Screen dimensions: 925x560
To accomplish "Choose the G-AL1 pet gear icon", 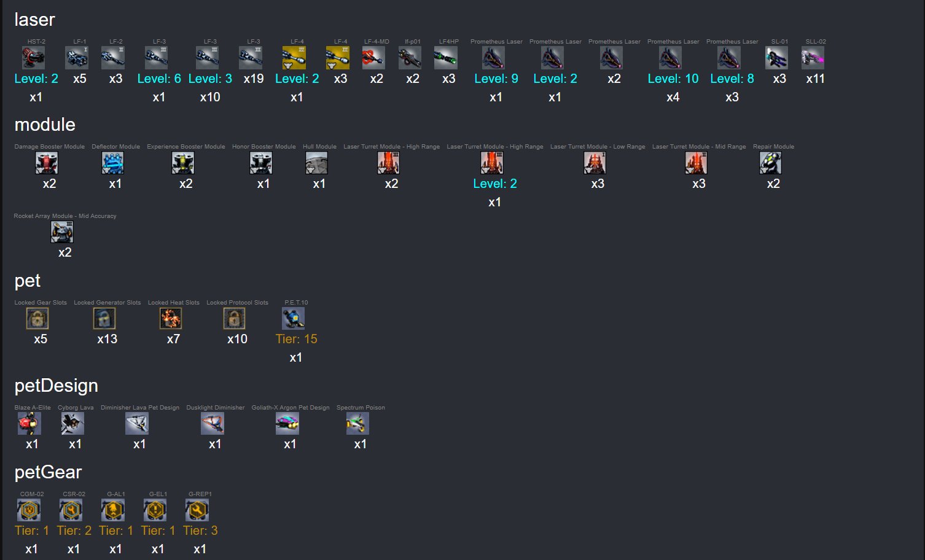I will [113, 510].
